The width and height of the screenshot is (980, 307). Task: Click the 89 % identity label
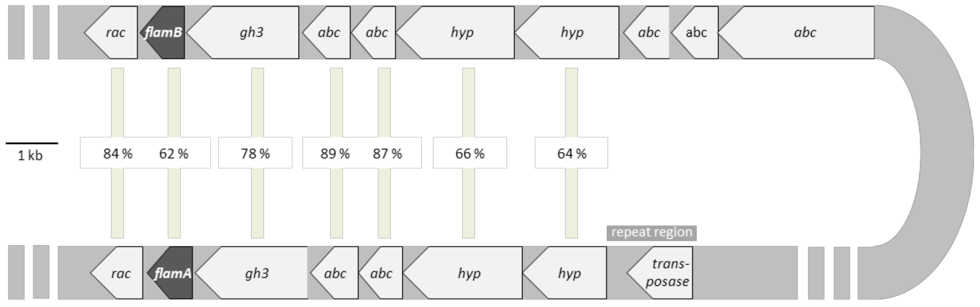(x=335, y=154)
